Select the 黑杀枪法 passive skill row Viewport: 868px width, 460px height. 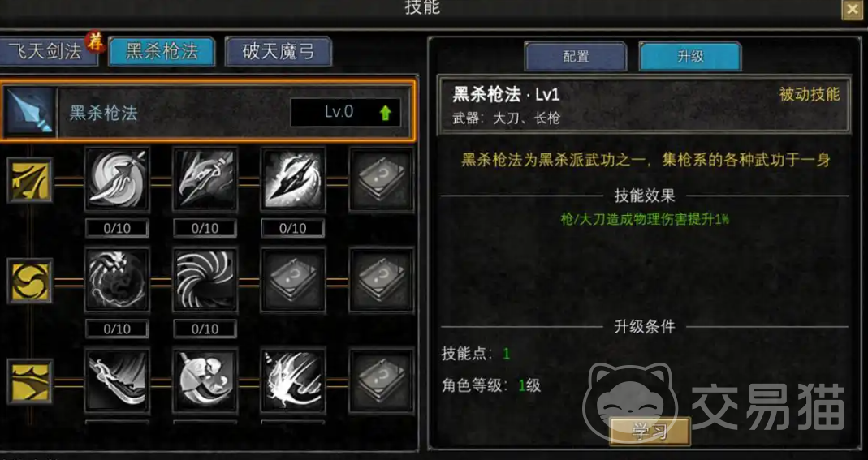[207, 112]
